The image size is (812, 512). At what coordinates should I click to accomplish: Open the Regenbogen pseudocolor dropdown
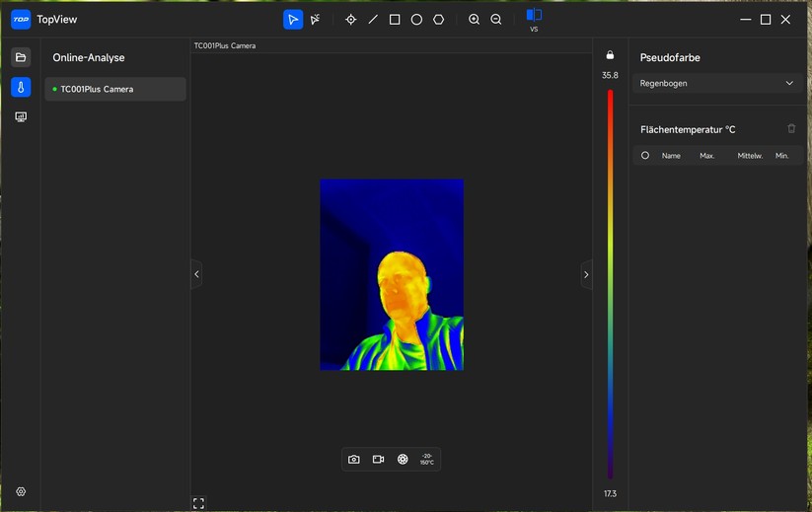[717, 83]
